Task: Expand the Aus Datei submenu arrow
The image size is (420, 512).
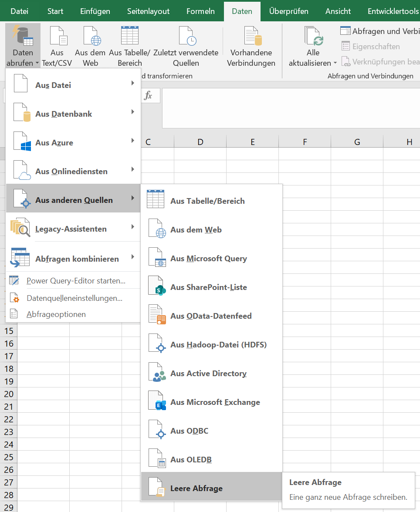Action: (133, 83)
